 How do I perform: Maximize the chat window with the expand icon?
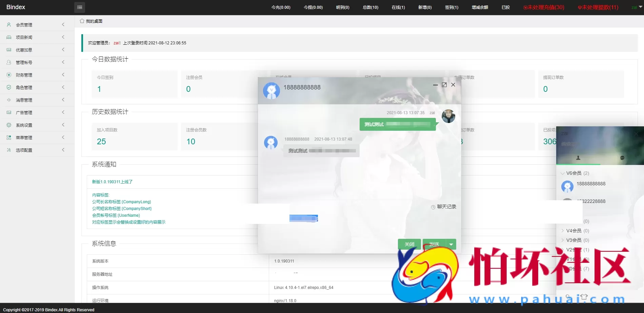pos(444,85)
